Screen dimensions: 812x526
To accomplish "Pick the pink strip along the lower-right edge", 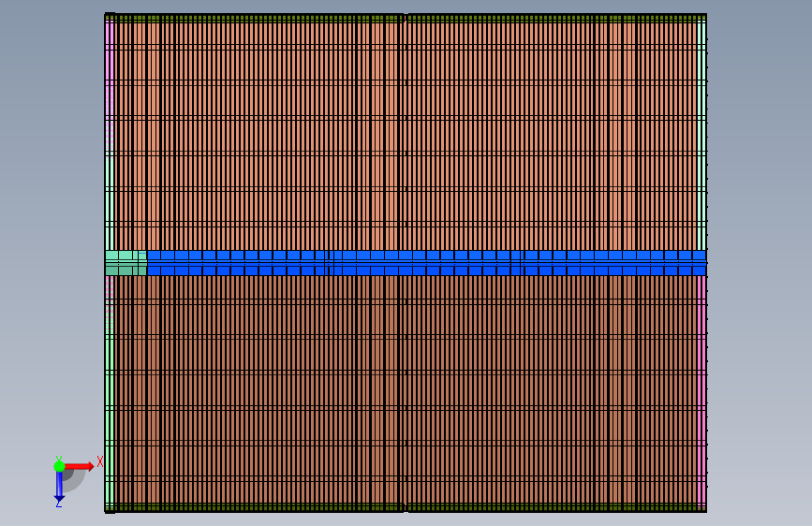I will [701, 389].
